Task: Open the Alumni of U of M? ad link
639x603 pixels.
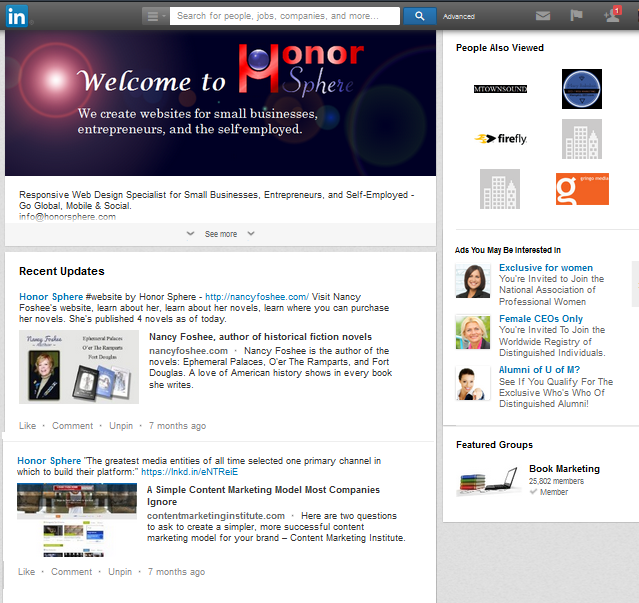Action: (x=539, y=370)
